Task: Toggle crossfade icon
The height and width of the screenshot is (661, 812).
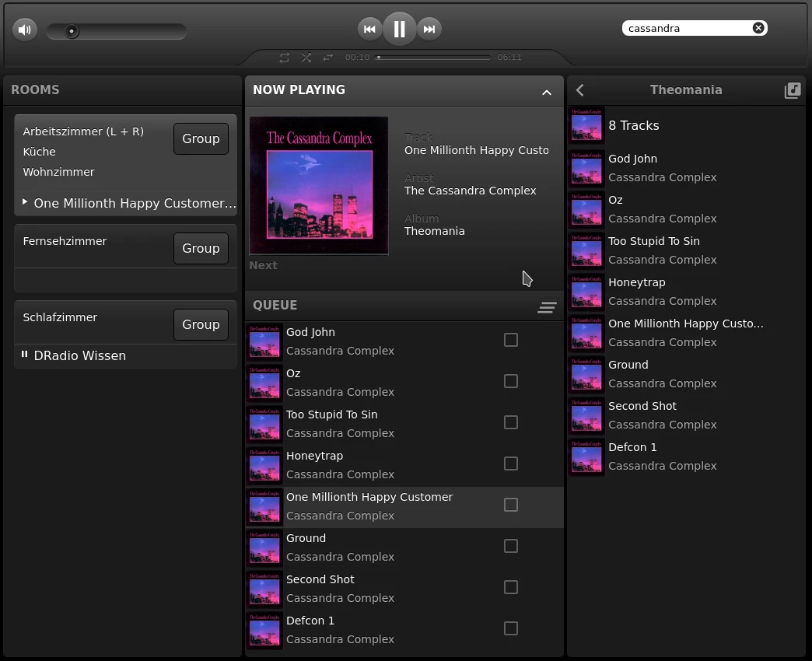Action: [x=328, y=58]
